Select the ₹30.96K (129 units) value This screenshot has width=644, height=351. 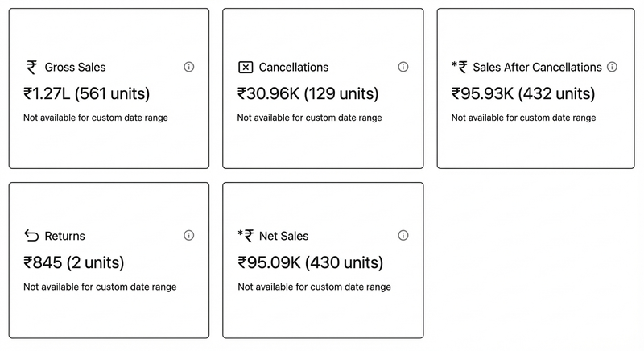pos(308,93)
